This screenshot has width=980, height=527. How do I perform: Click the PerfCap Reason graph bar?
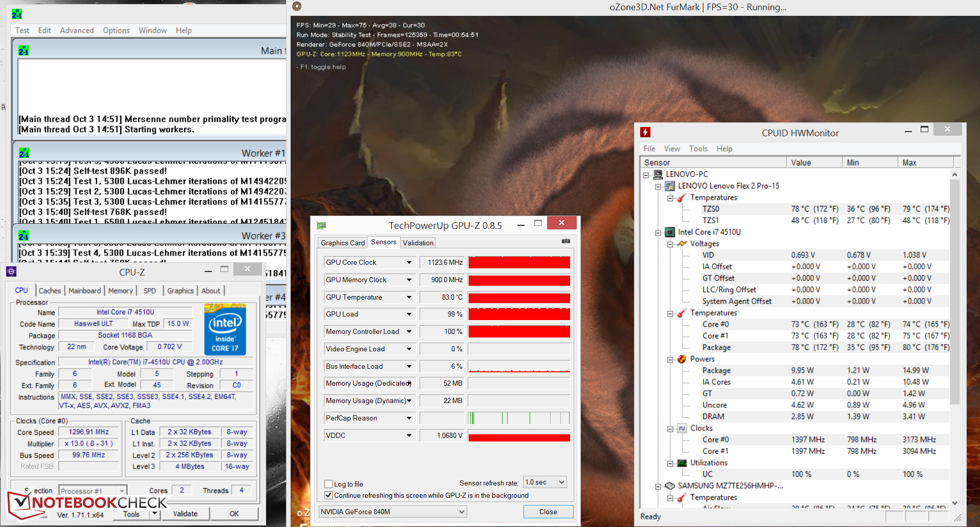pyautogui.click(x=519, y=418)
